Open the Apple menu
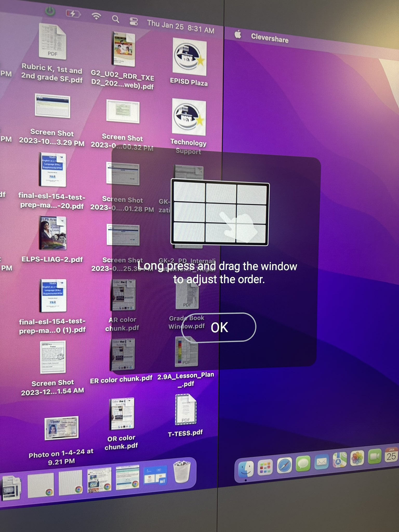The image size is (399, 532). tap(238, 34)
